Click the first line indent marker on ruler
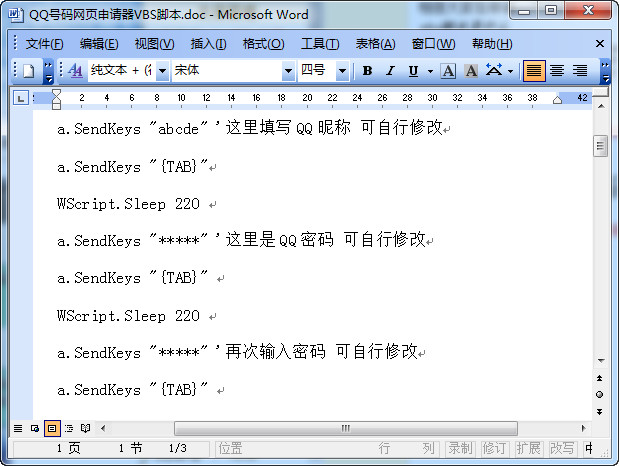The height and width of the screenshot is (466, 619). click(x=56, y=93)
